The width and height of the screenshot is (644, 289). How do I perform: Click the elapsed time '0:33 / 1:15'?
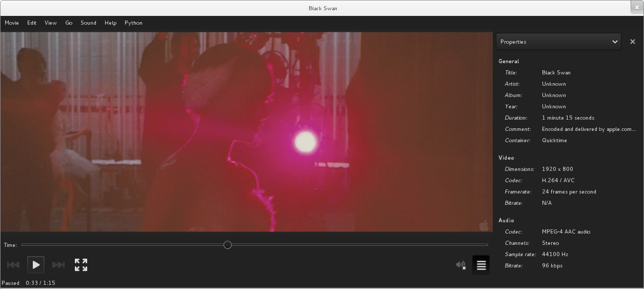[x=41, y=283]
